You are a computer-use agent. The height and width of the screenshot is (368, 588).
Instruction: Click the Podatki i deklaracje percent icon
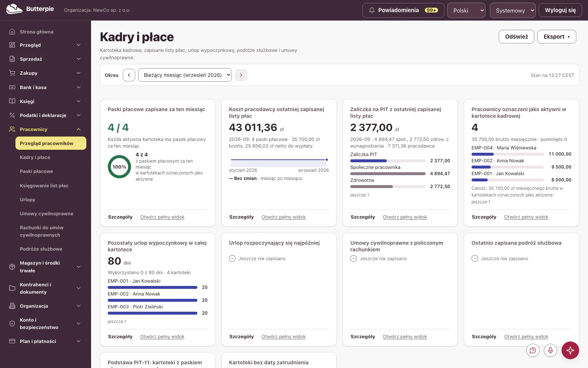pyautogui.click(x=12, y=115)
